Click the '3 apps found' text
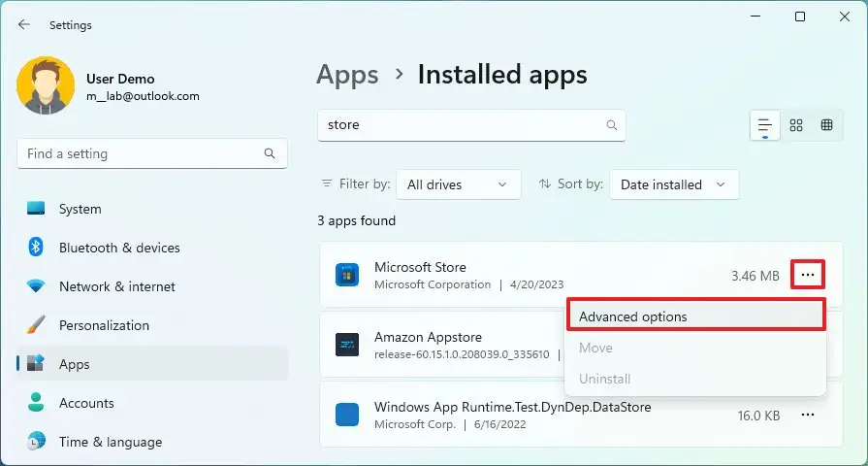This screenshot has width=868, height=466. (x=357, y=220)
